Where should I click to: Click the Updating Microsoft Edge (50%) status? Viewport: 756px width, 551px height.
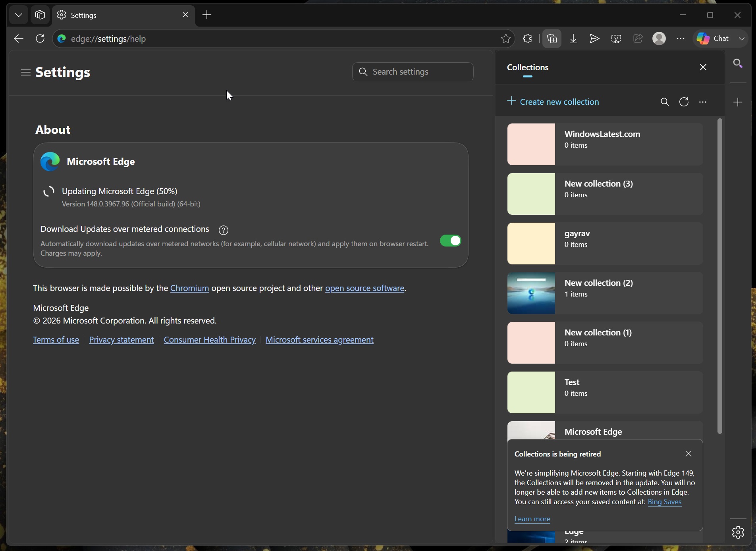120,191
